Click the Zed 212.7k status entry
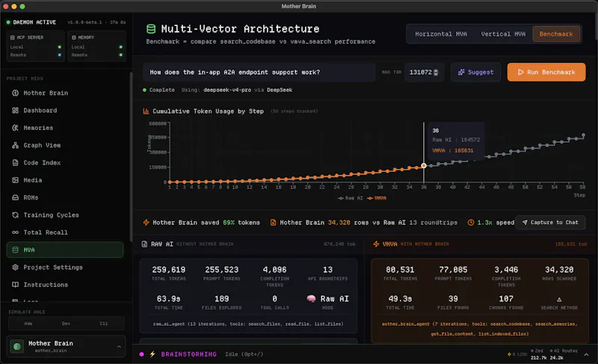Viewport: 598px width, 364px height. click(537, 354)
